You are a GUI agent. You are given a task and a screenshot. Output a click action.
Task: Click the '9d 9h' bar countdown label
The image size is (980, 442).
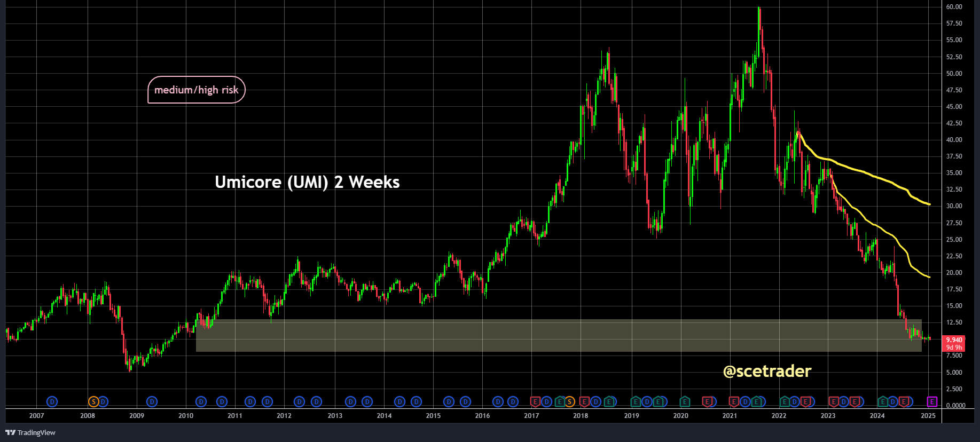954,348
